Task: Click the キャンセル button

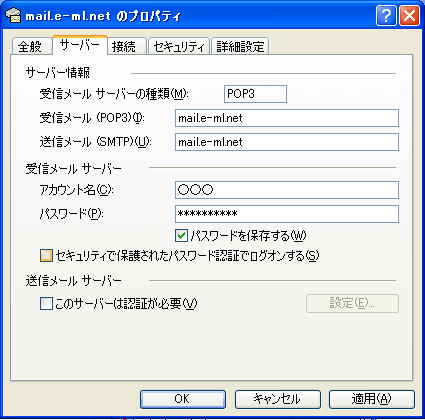Action: click(278, 399)
